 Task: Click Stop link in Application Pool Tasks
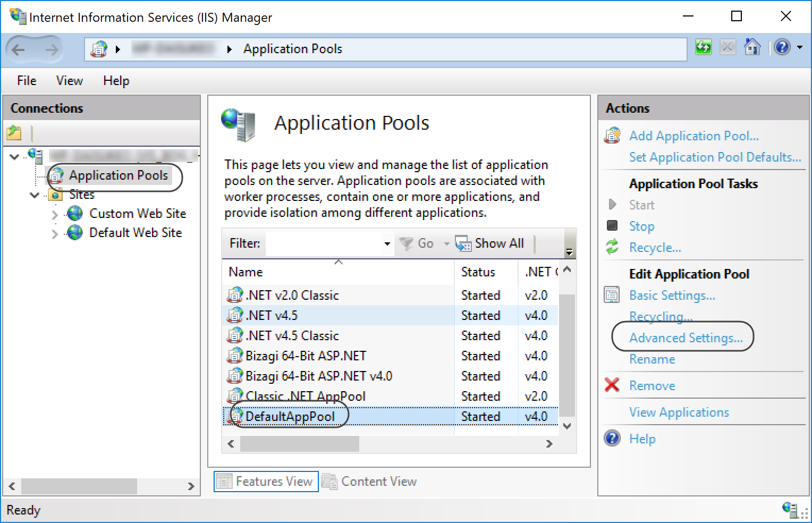641,226
